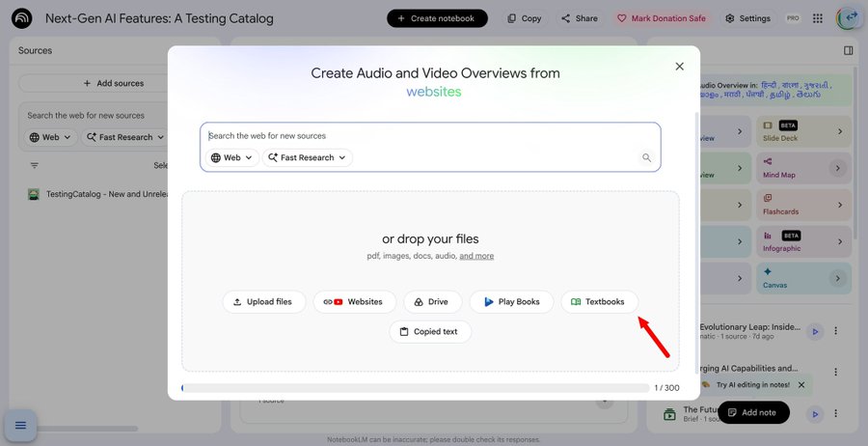
Task: Open the Infographic tile
Action: pyautogui.click(x=803, y=241)
